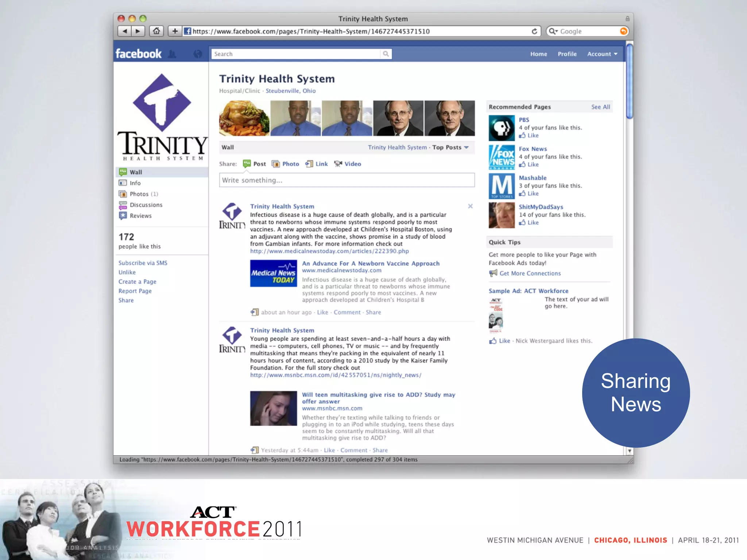Screen dimensions: 747x560
Task: Click the search magnifier button in Facebook
Action: [x=386, y=54]
